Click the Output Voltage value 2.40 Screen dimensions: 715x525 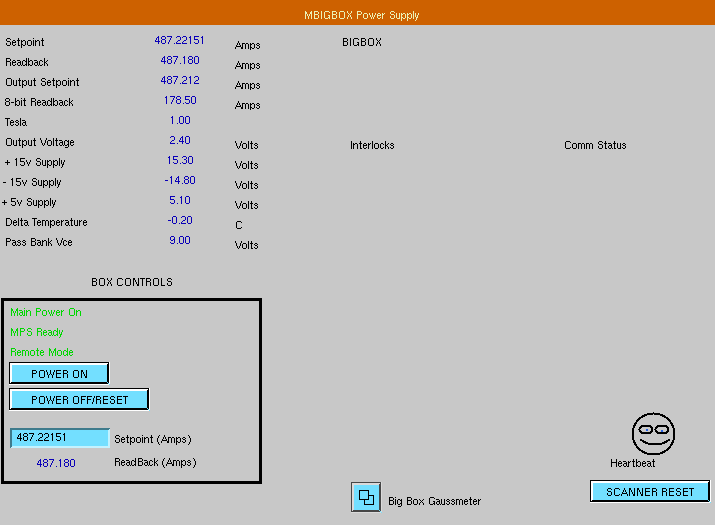pos(180,140)
